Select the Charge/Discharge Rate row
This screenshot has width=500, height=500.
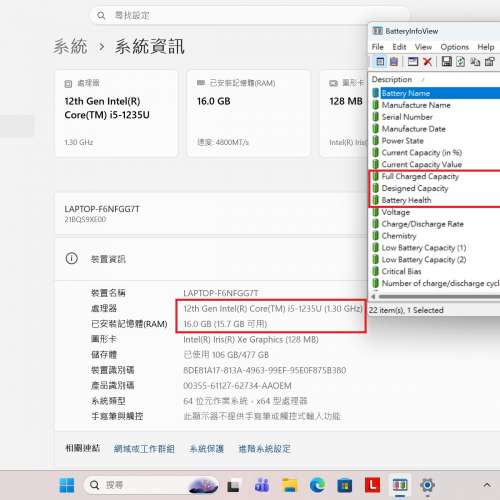436,224
